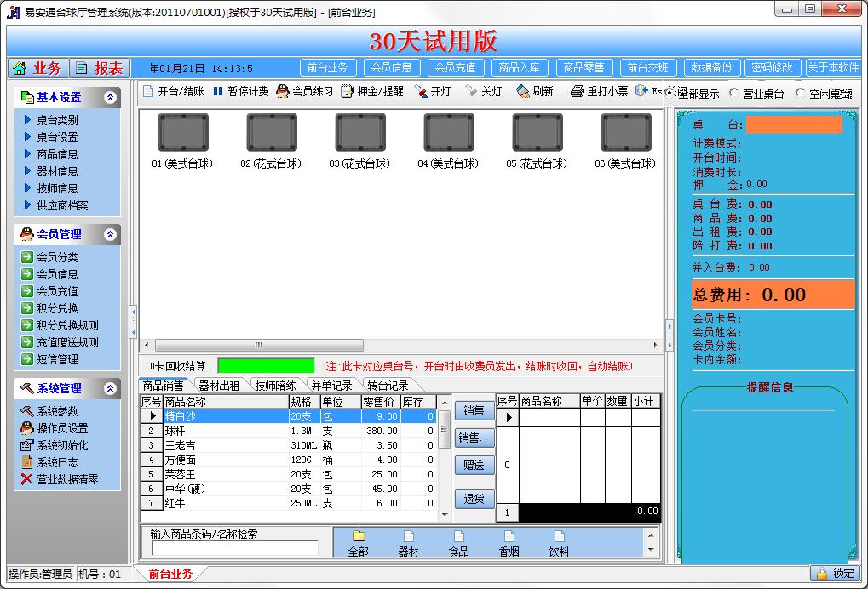Viewport: 868px width, 589px height.
Task: Click the 刷新 refresh toolbar icon
Action: click(x=522, y=91)
